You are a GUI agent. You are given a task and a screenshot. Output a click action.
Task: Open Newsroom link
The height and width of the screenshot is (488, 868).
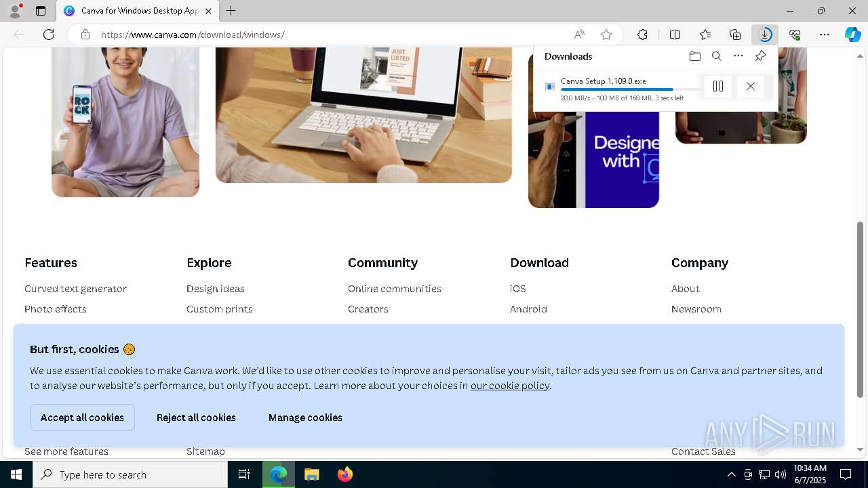696,309
